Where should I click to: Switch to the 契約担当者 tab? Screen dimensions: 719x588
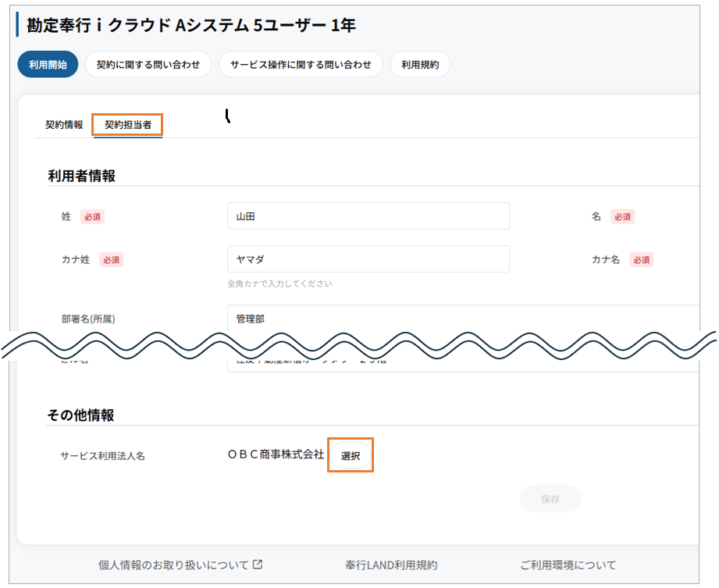128,125
